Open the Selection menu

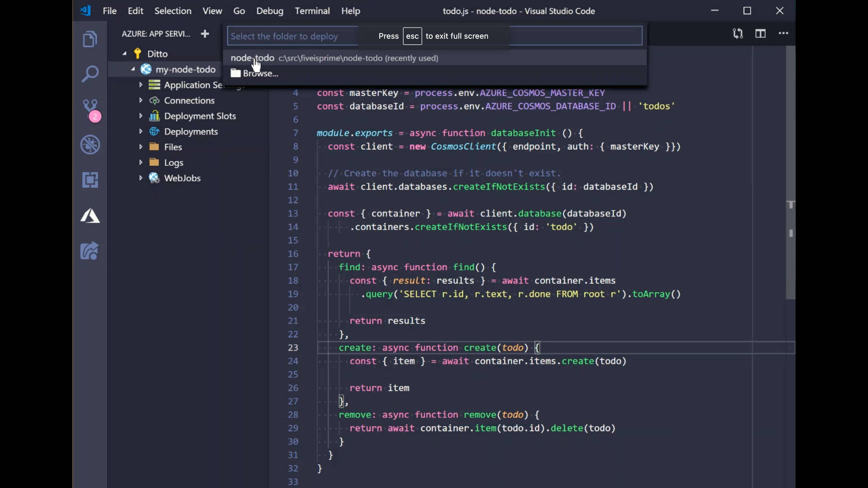(173, 11)
